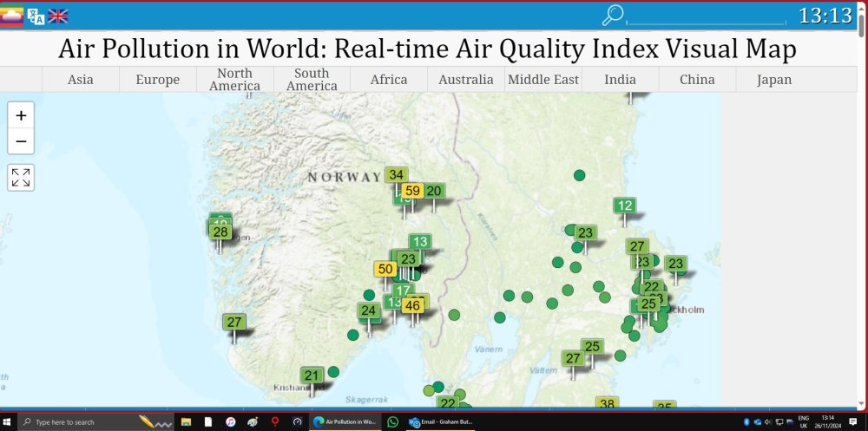Open the yellow AQI 46 marker
Image resolution: width=868 pixels, height=431 pixels.
click(412, 305)
